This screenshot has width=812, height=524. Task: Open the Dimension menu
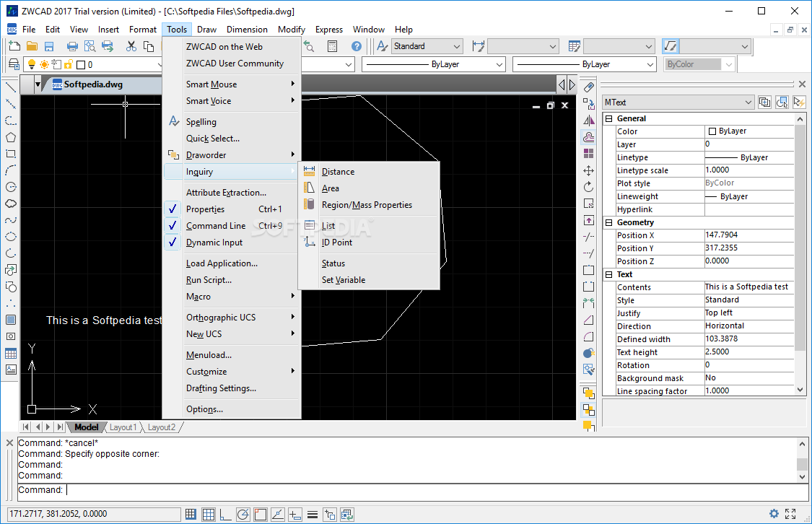pos(247,30)
